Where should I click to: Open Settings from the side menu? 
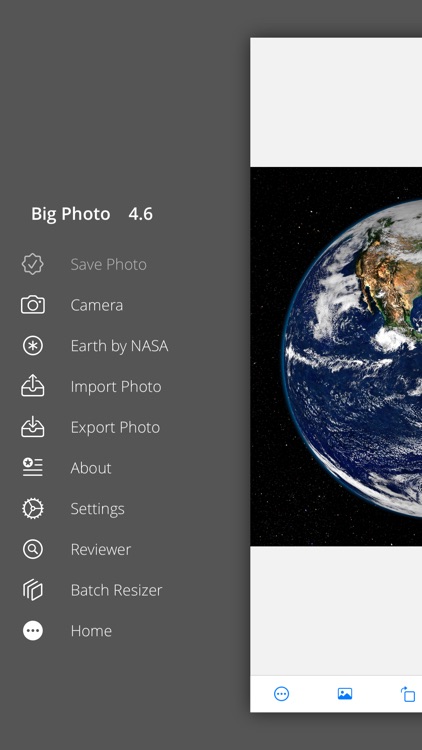point(98,509)
